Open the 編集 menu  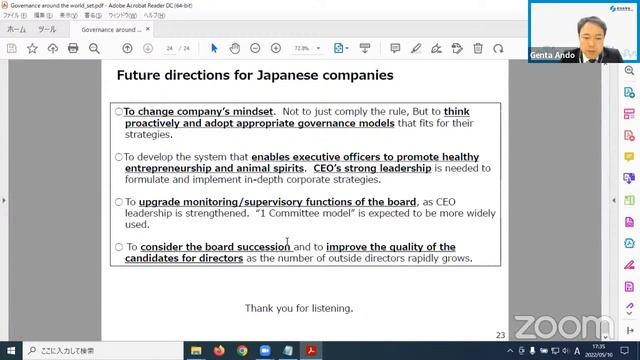42,15
